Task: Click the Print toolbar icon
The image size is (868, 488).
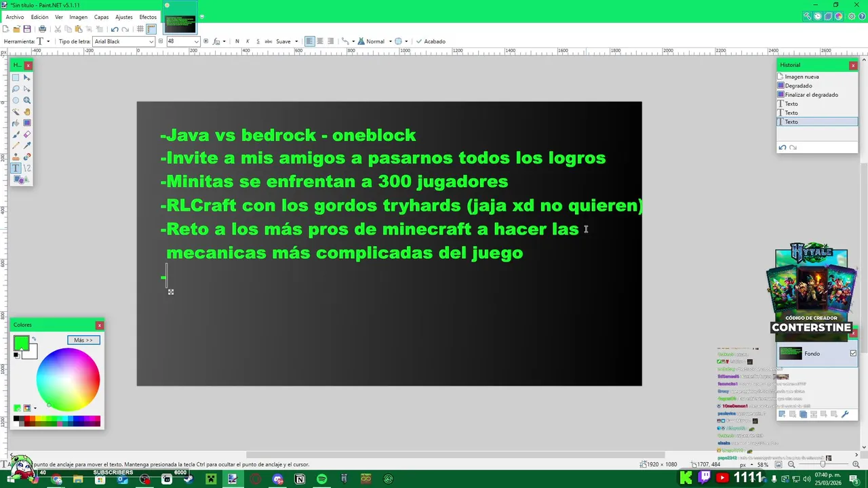Action: tap(42, 29)
